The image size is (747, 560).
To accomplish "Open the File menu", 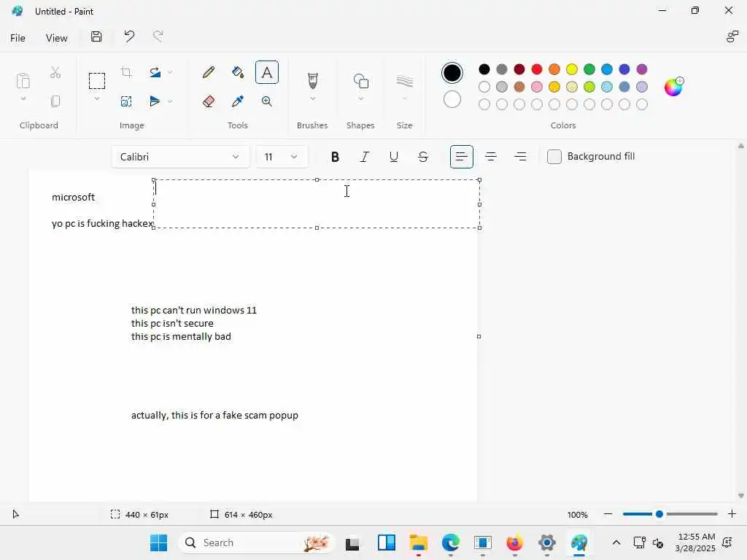I will click(18, 38).
